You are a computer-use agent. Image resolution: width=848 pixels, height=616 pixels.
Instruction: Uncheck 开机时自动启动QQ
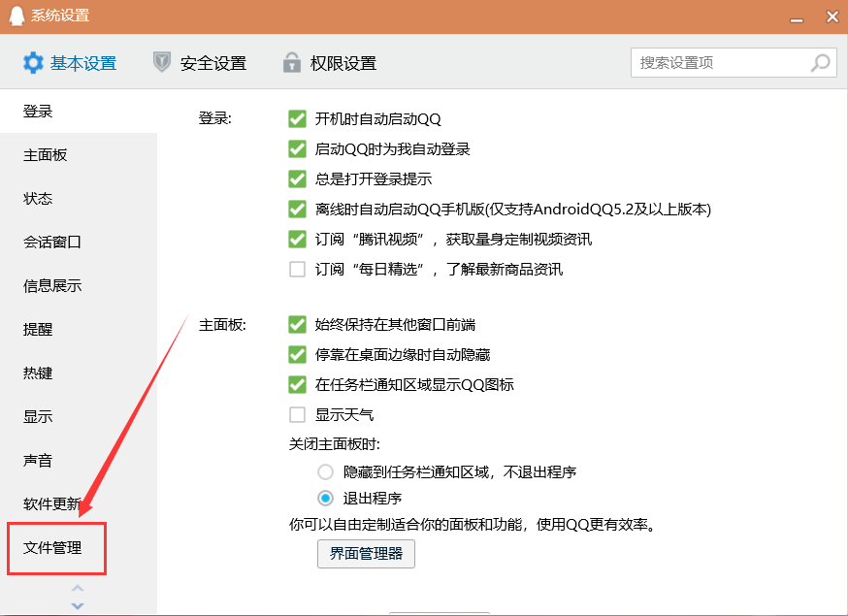[x=297, y=119]
